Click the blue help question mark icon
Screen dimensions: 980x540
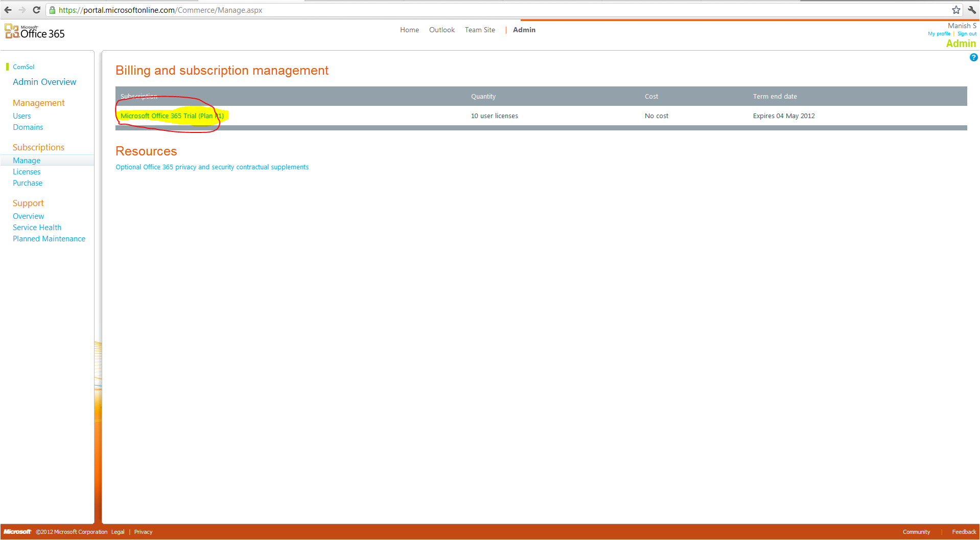coord(973,57)
